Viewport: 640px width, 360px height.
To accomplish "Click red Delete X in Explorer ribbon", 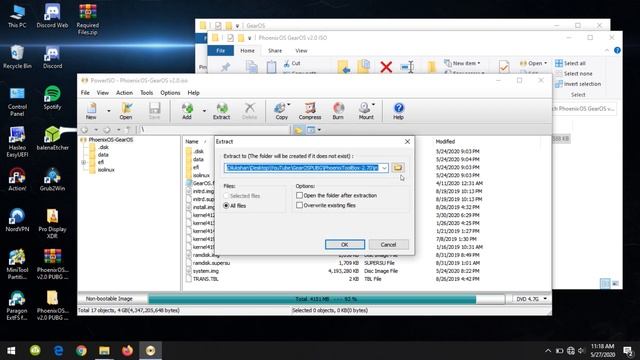I will (386, 67).
